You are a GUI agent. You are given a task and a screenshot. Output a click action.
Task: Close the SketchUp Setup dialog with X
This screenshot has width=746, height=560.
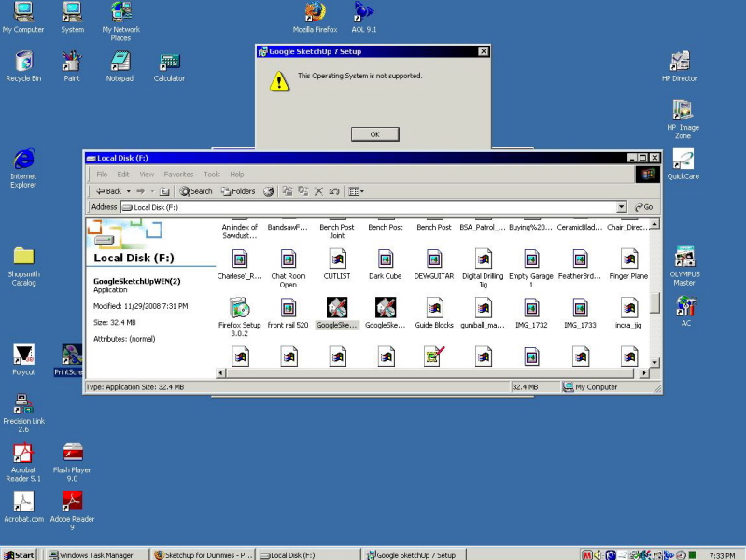(484, 51)
